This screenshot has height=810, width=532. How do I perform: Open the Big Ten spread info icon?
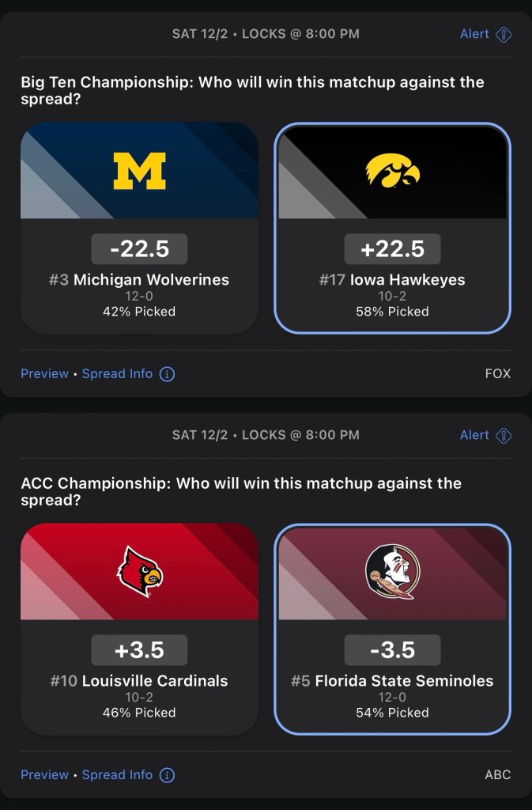[167, 374]
